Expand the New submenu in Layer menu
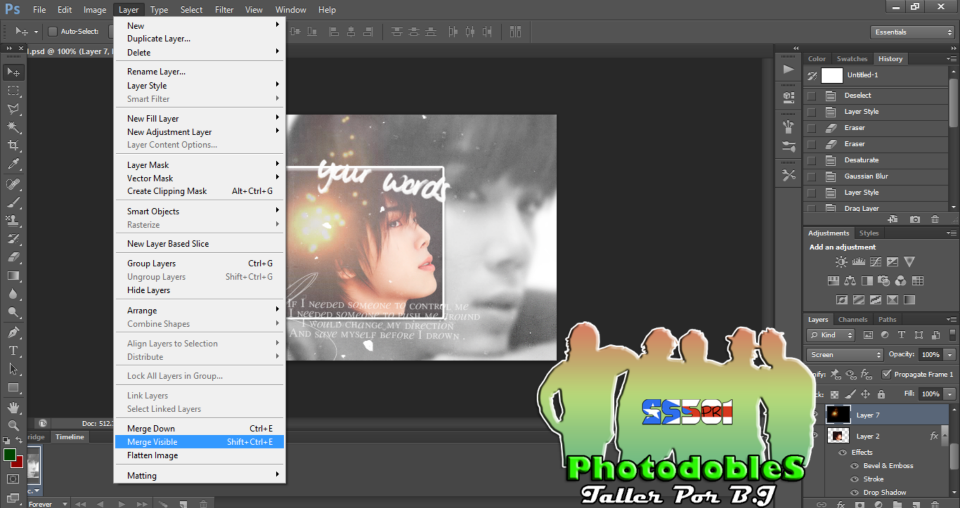This screenshot has width=960, height=508. [x=200, y=26]
